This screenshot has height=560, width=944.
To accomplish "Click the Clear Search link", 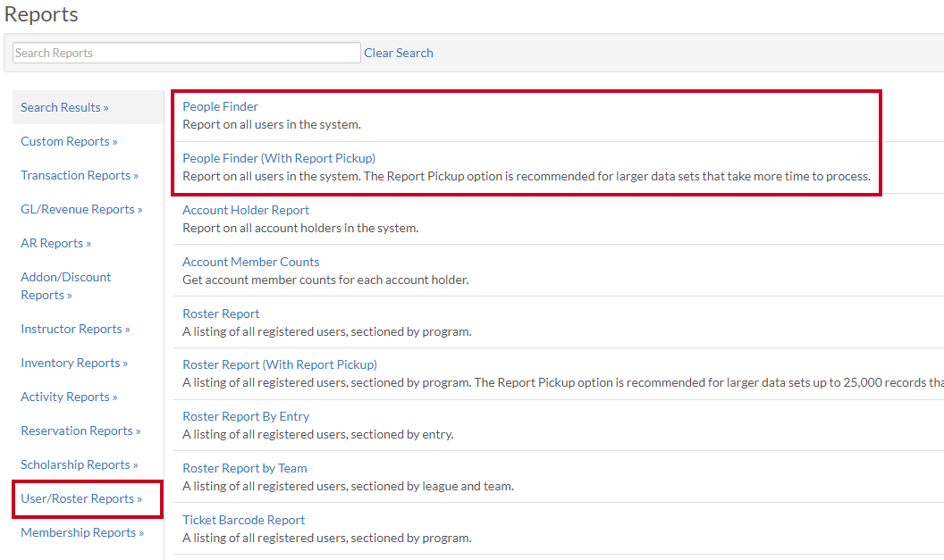I will coord(399,53).
